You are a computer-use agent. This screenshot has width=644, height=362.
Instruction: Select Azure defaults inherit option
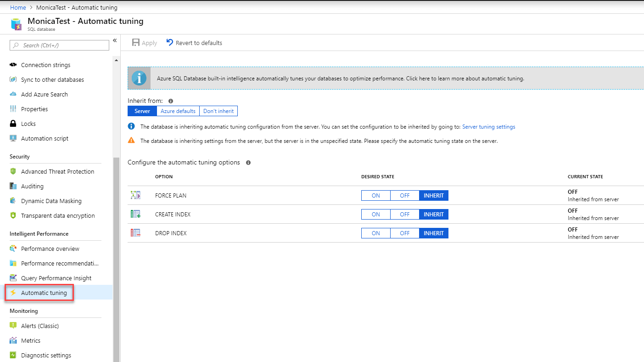click(178, 111)
